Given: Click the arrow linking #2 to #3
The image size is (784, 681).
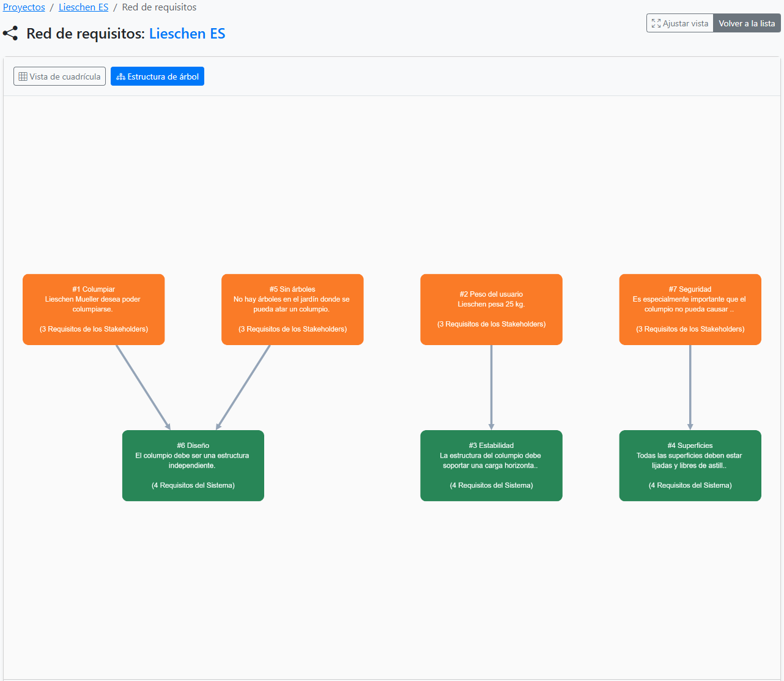Looking at the screenshot, I should pos(491,389).
